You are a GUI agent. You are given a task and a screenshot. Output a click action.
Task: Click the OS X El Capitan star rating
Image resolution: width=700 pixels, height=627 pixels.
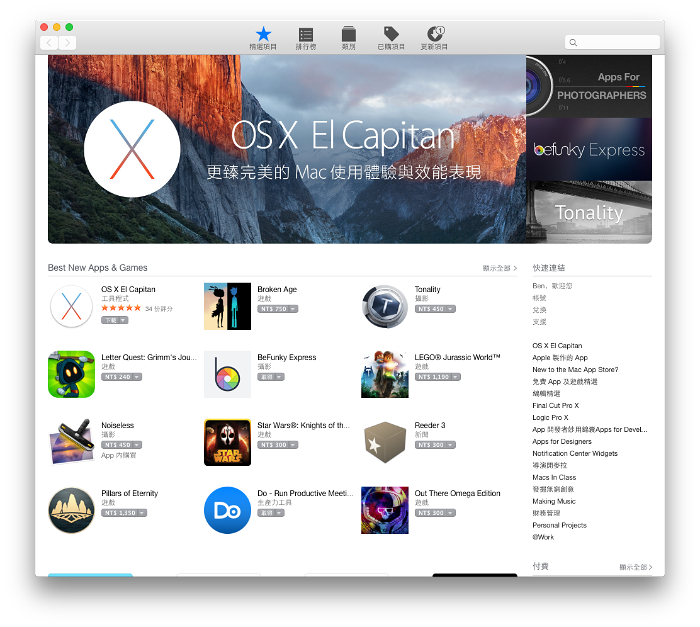point(121,308)
